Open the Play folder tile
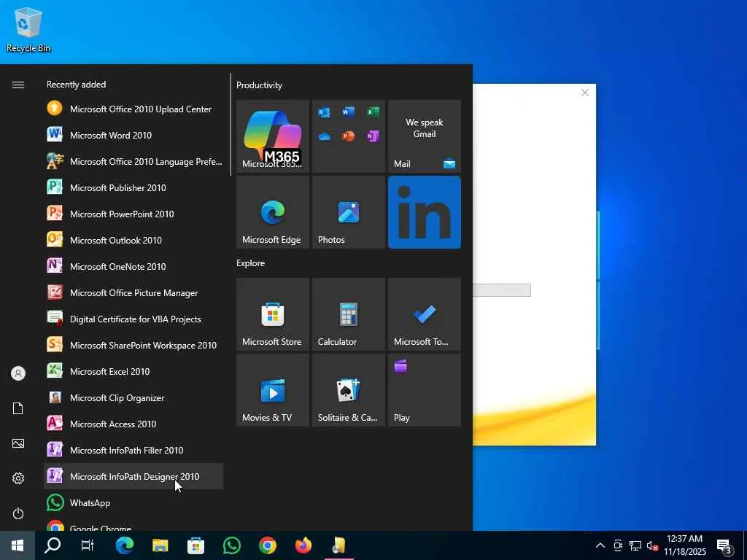 [425, 390]
